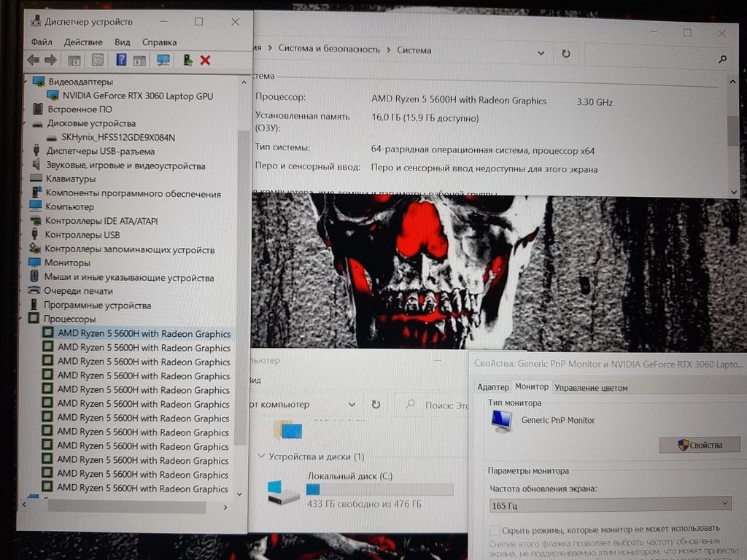
Task: Select the Встроенное ПО category
Action: [80, 109]
